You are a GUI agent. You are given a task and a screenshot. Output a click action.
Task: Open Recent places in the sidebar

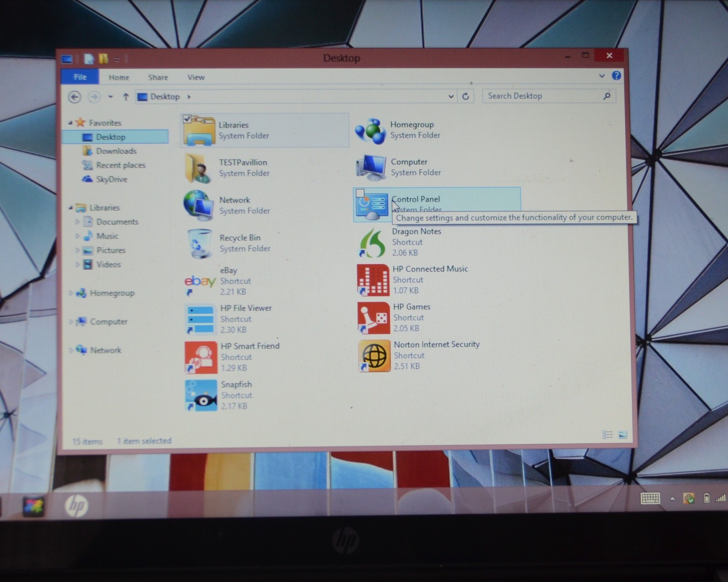click(x=121, y=165)
